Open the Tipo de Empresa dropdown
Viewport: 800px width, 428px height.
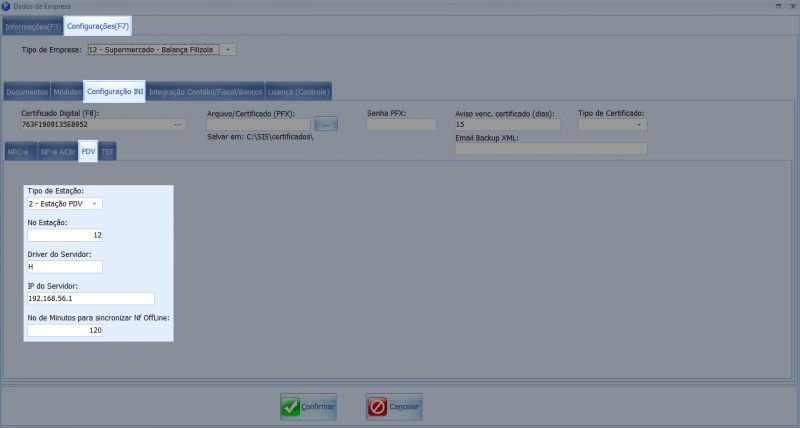tap(228, 49)
